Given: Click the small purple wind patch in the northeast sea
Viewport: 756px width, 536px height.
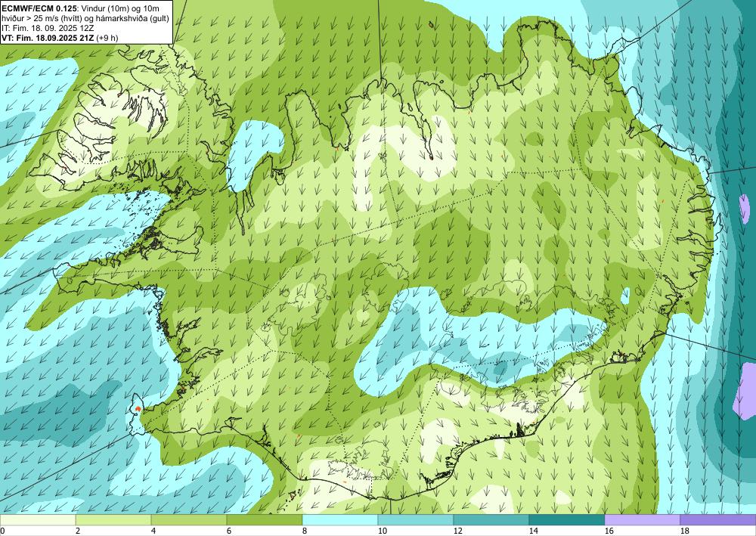Looking at the screenshot, I should click(x=745, y=209).
